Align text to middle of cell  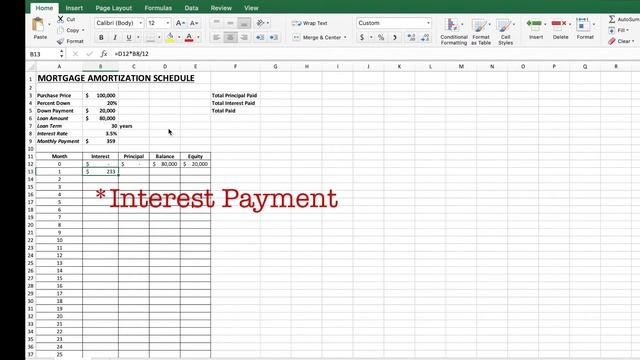pyautogui.click(x=230, y=23)
